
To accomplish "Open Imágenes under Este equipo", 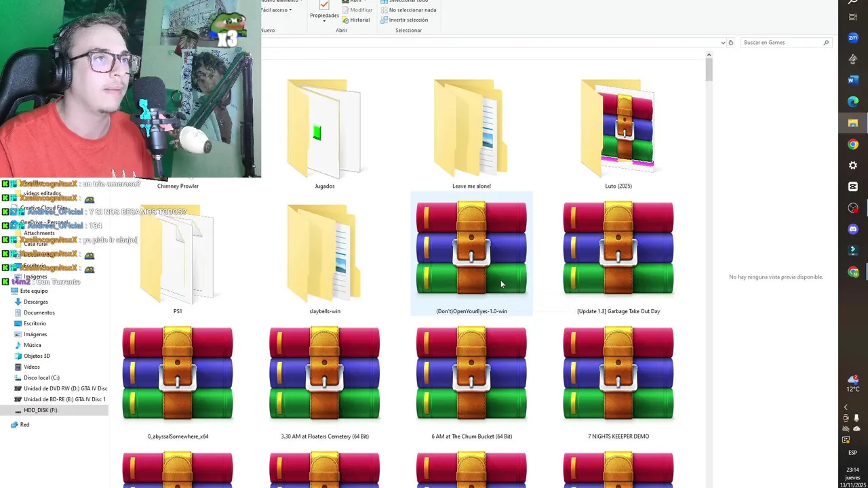I will (35, 334).
